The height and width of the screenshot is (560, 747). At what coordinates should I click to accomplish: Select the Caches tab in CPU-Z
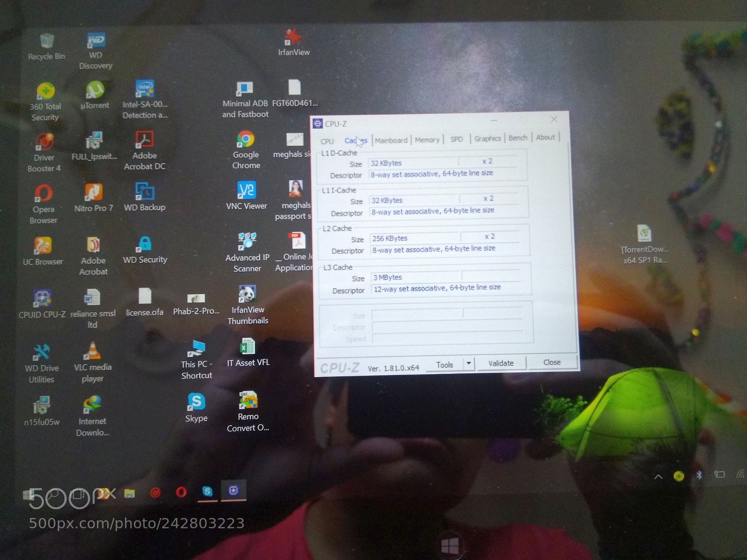point(356,140)
